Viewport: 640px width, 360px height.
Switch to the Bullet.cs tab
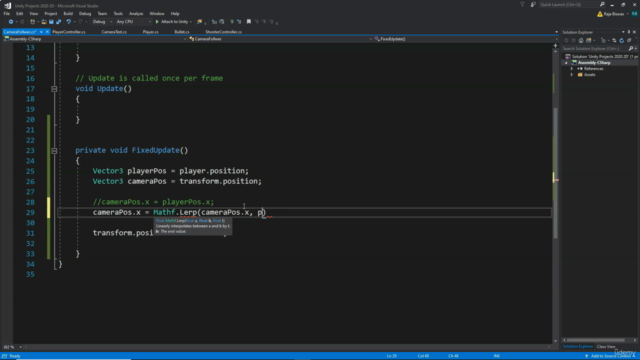coord(182,32)
